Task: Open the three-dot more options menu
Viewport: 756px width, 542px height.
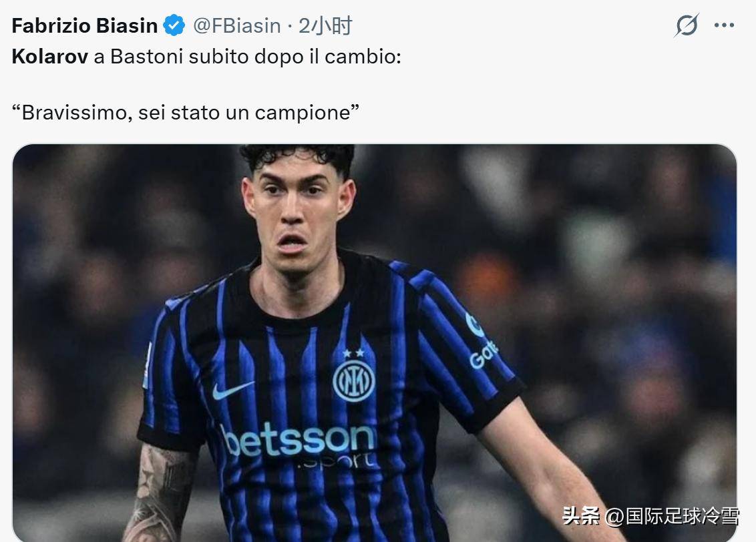Action: point(724,25)
